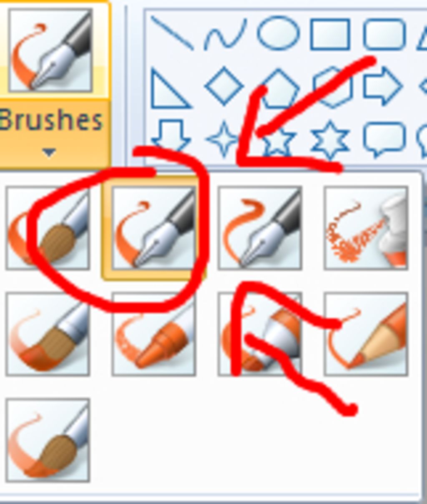Pick the Airbrush spray can brush

tap(366, 228)
